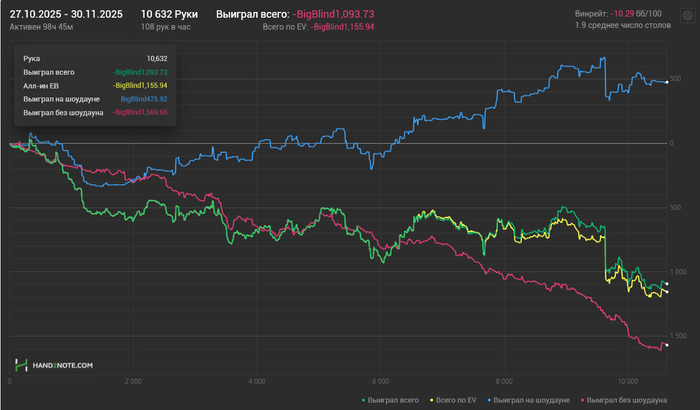Click the red non-showdown line end marker
The image size is (700, 410).
(667, 345)
